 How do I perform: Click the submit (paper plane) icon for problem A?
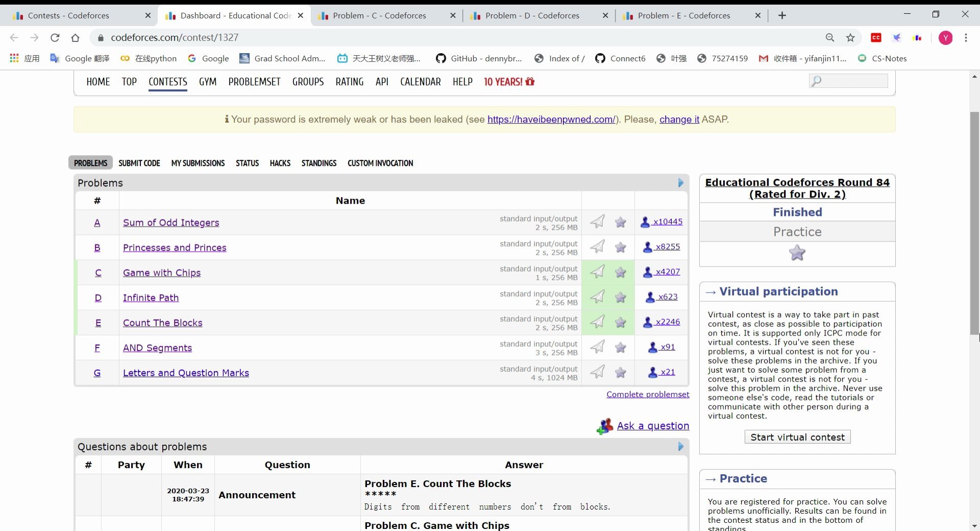pos(597,222)
